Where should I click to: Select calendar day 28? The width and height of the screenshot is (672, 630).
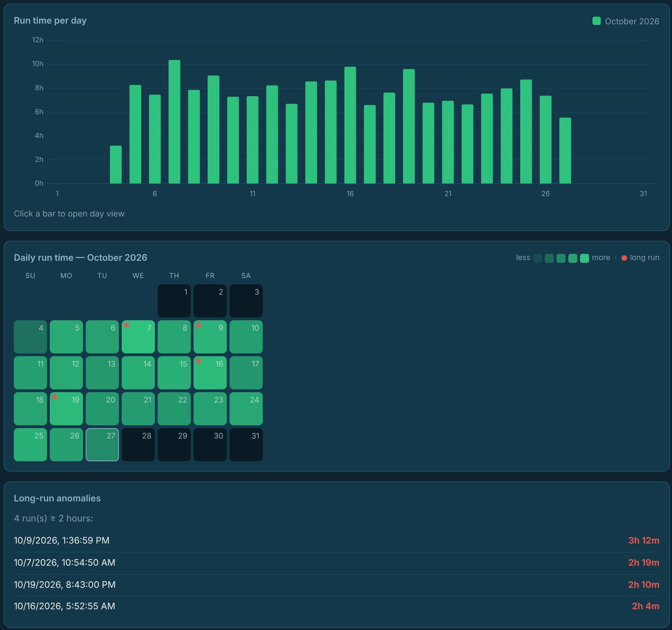(x=138, y=445)
